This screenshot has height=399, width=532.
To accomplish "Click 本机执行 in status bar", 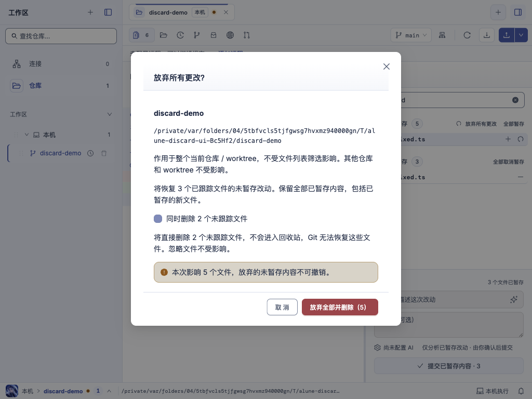I will (x=493, y=391).
